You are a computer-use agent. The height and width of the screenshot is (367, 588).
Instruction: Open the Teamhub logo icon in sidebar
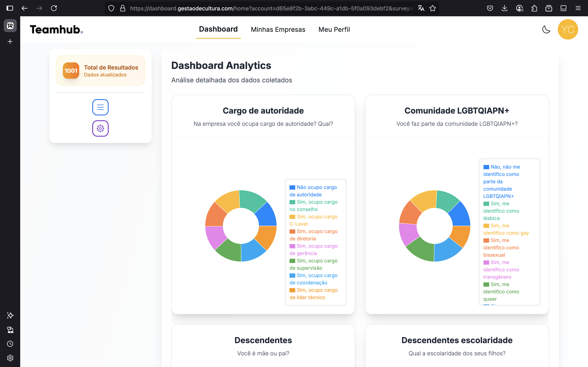10,25
